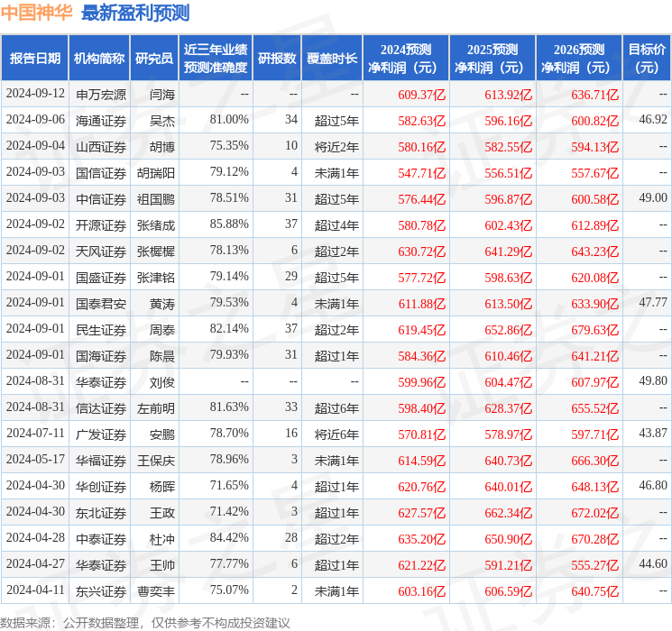
Task: Click the 最新盈利预测 heading
Action: (x=135, y=13)
